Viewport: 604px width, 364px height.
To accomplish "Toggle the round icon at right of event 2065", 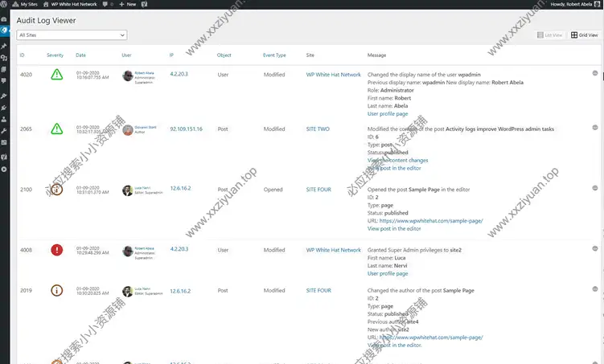I will (x=595, y=128).
